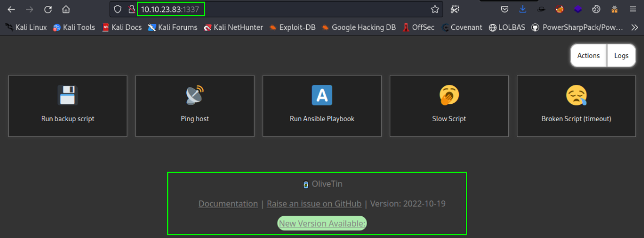Image resolution: width=644 pixels, height=238 pixels.
Task: Click the yawning face emoji icon
Action: [449, 96]
